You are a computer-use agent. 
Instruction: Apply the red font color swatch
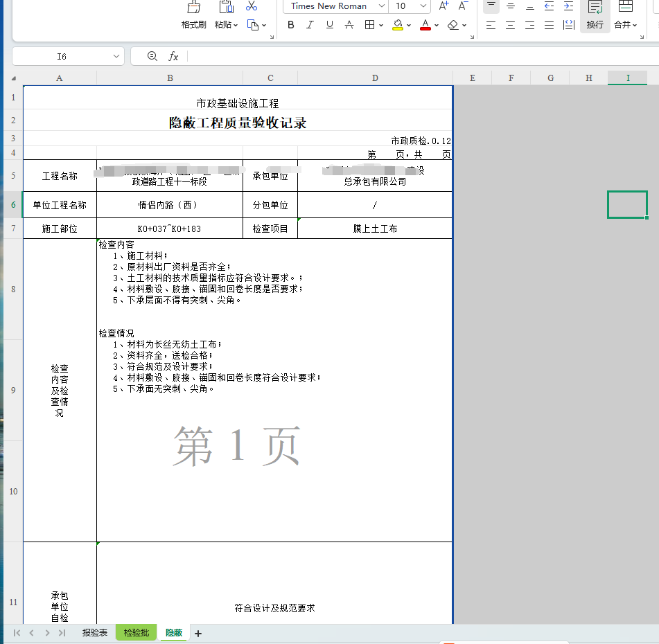[425, 26]
